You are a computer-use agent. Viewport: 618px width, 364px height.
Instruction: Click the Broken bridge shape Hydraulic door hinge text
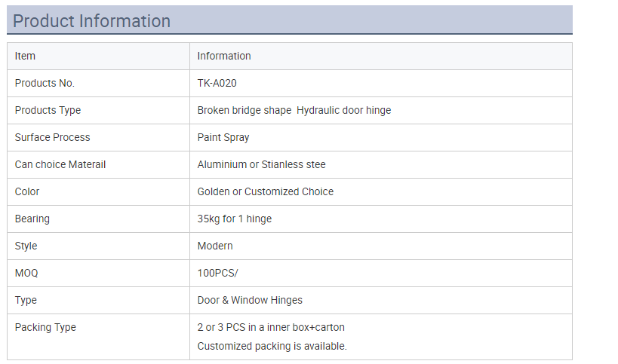click(294, 110)
